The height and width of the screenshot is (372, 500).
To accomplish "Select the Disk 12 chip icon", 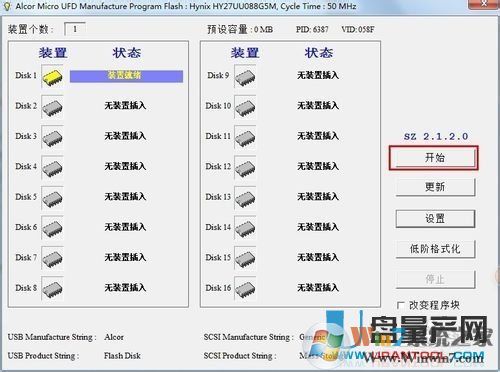I will click(245, 167).
